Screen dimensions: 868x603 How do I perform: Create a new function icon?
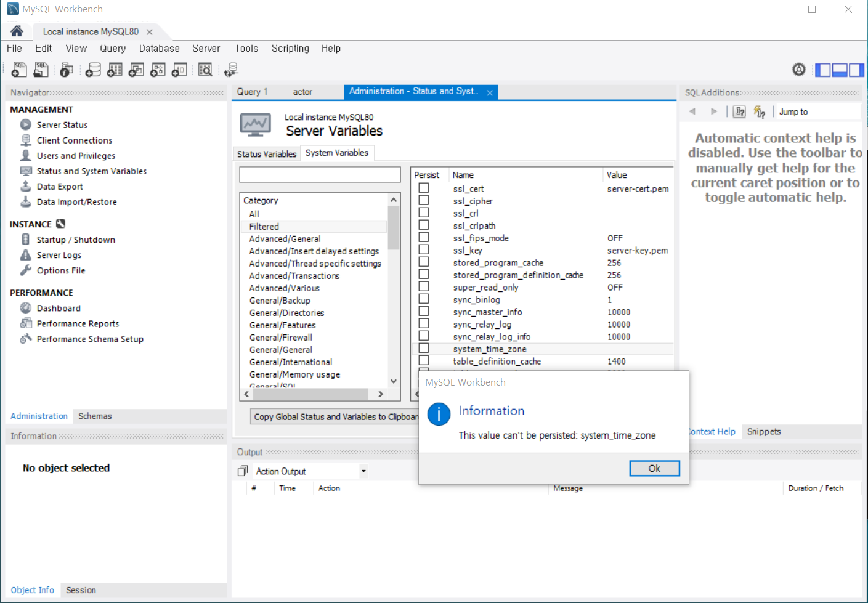click(179, 70)
